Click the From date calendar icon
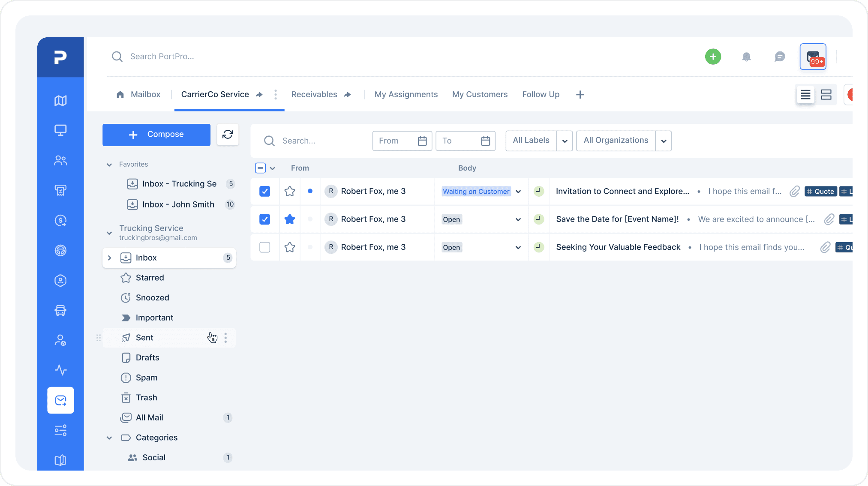The height and width of the screenshot is (486, 868). tap(422, 141)
